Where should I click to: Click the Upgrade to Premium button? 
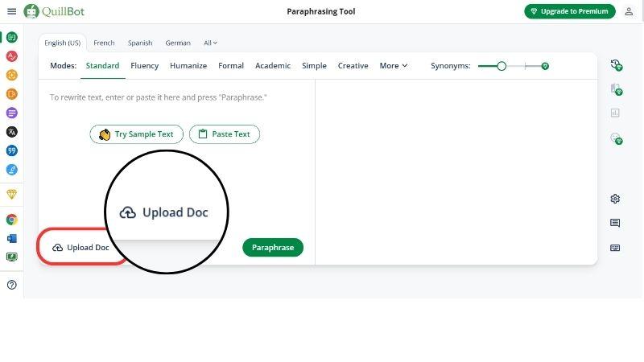pos(570,11)
